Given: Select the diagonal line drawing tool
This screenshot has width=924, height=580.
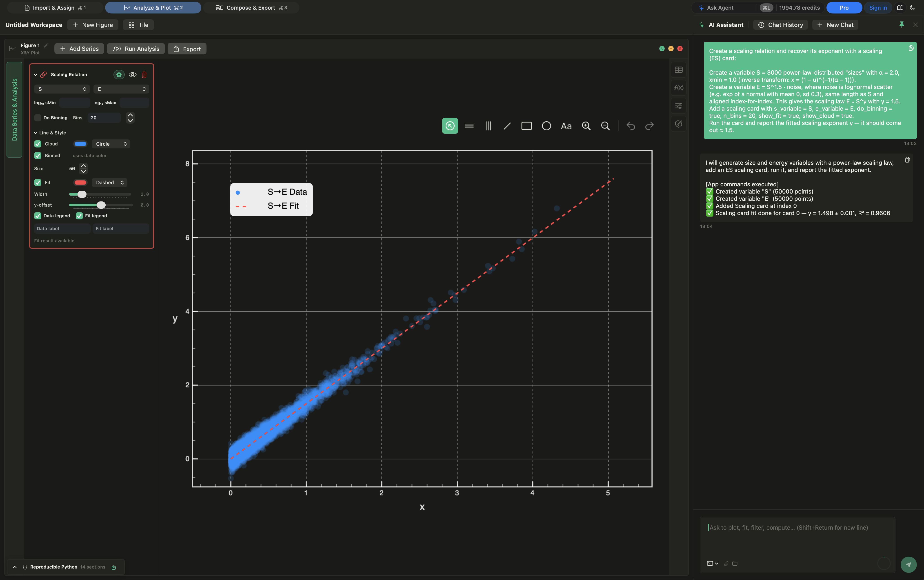Looking at the screenshot, I should point(507,126).
